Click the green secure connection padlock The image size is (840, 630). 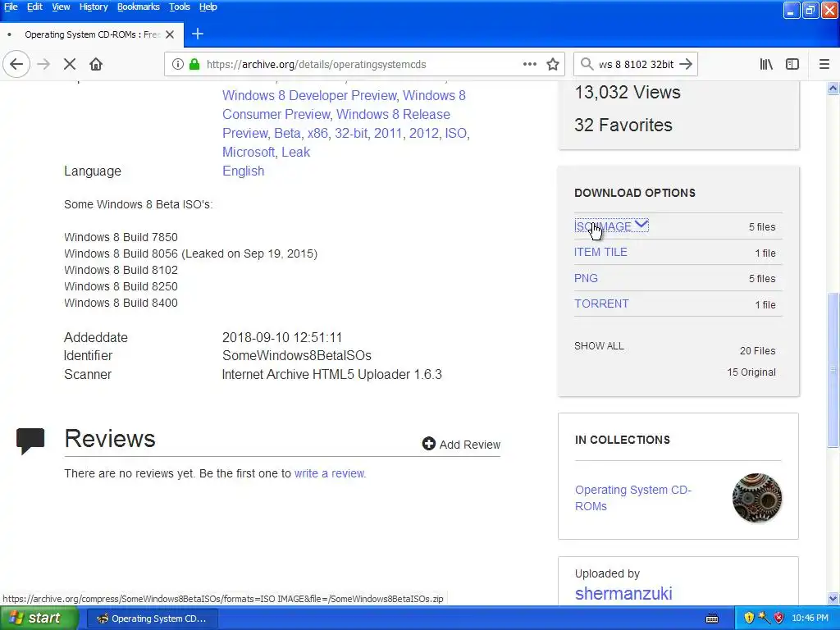[194, 64]
